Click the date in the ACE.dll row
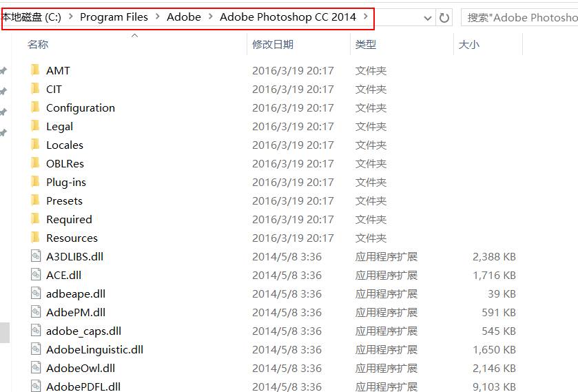The width and height of the screenshot is (578, 392). pos(287,276)
